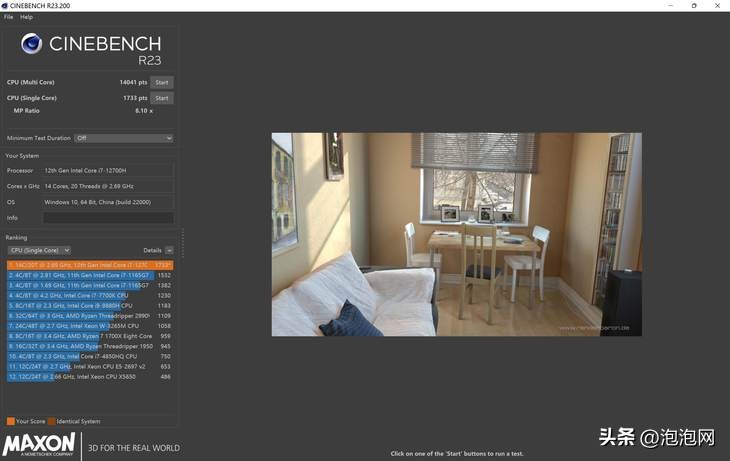Click the Identical System legend swatch
Image resolution: width=730 pixels, height=461 pixels.
click(52, 421)
